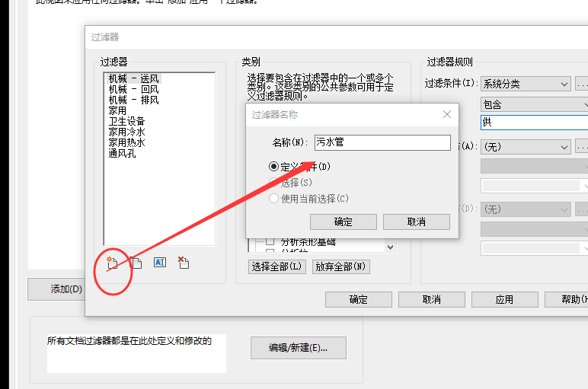Click the Rename filter icon
Image resolution: width=588 pixels, height=389 pixels.
pyautogui.click(x=160, y=263)
